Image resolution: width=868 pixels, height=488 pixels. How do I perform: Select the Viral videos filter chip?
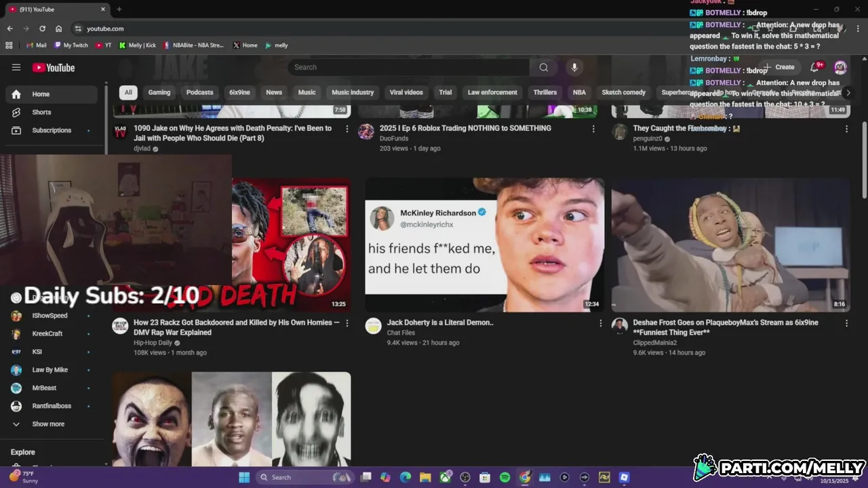tap(406, 92)
